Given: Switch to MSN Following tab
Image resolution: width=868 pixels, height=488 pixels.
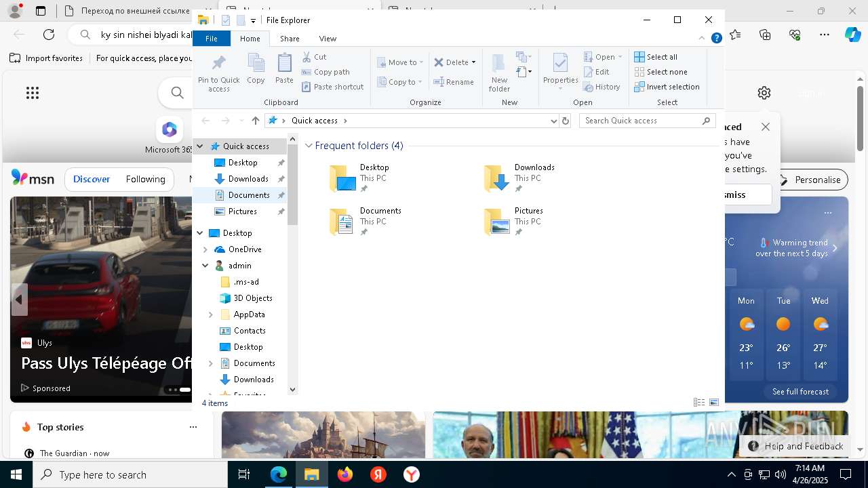Looking at the screenshot, I should (145, 180).
